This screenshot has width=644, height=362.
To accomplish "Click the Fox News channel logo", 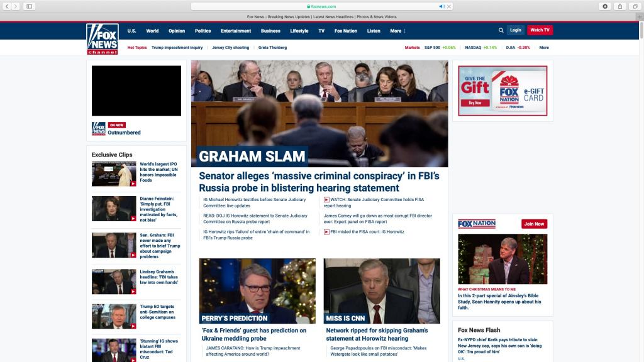I will [102, 39].
